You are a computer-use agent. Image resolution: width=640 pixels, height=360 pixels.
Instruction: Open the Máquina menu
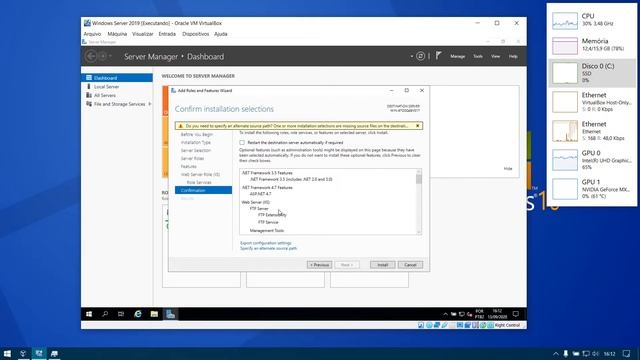117,34
